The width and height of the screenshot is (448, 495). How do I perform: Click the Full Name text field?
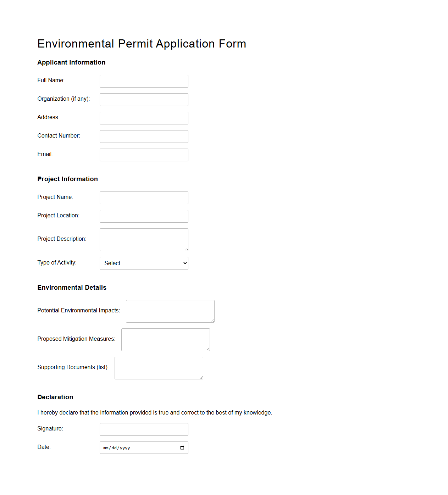pyautogui.click(x=144, y=81)
